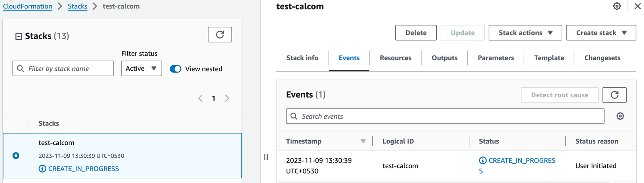Click the User Initiated status reason cell
The width and height of the screenshot is (644, 183).
596,166
